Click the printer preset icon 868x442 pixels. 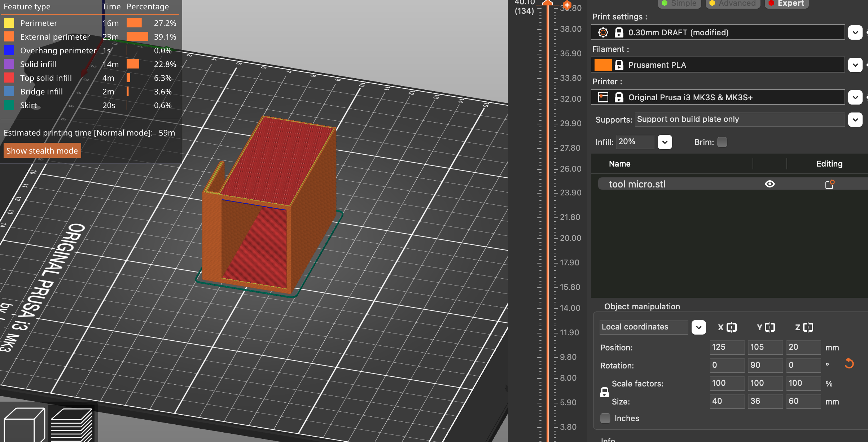tap(603, 97)
